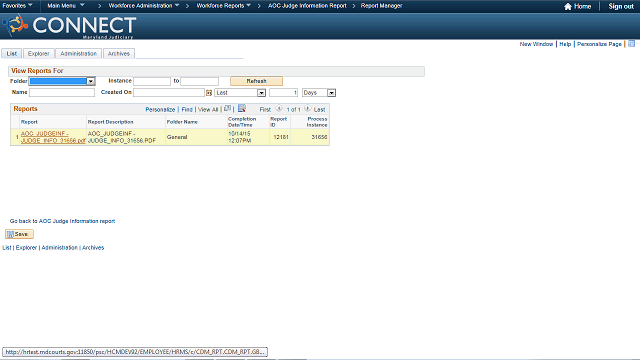Viewport: 640px width, 360px height.
Task: Switch to the Administration tab
Action: pos(78,53)
